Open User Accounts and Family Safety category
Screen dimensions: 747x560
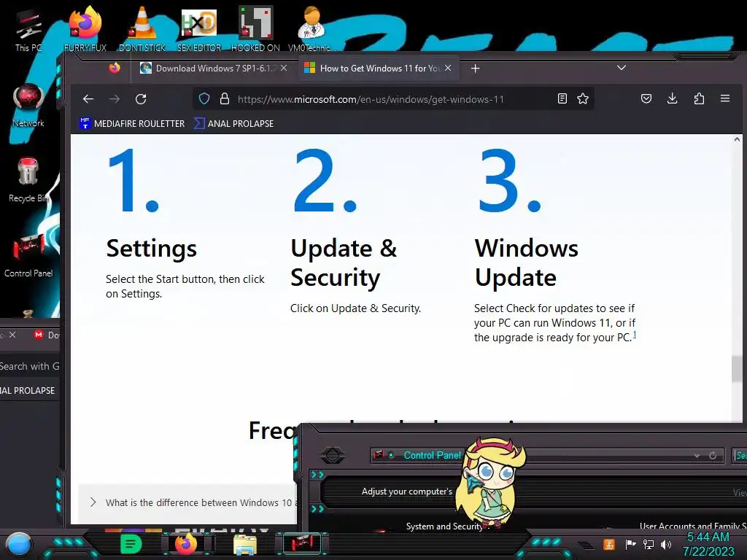pos(693,526)
